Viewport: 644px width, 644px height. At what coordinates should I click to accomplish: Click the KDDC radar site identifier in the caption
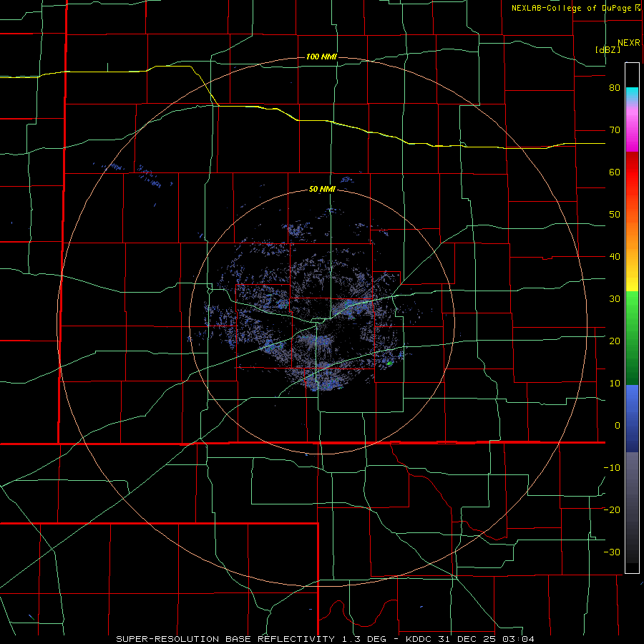click(x=420, y=639)
